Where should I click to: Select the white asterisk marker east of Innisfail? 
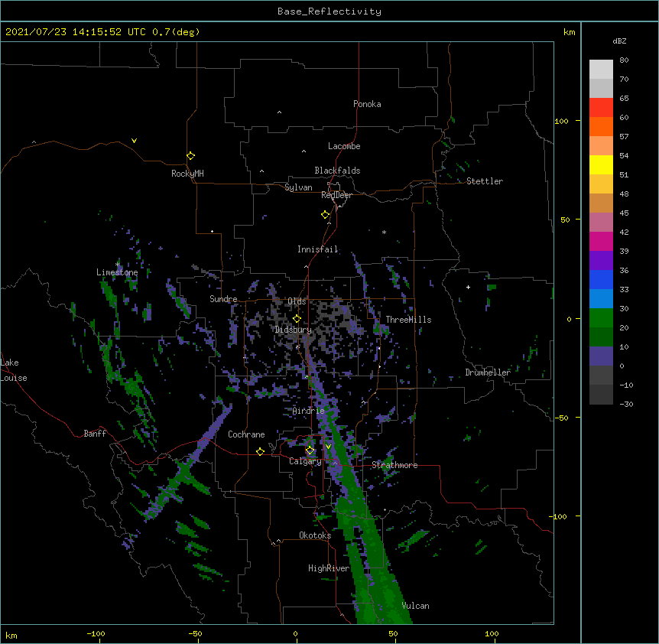(x=384, y=232)
